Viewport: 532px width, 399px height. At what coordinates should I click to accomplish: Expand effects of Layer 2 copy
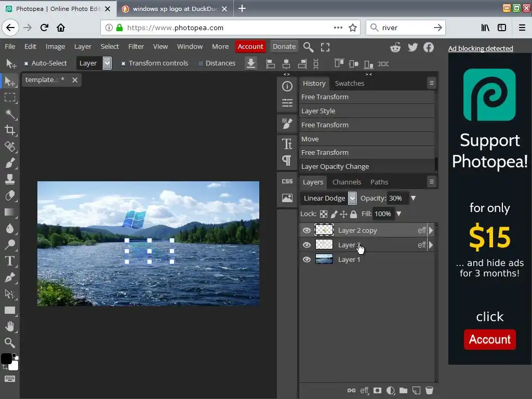point(431,230)
